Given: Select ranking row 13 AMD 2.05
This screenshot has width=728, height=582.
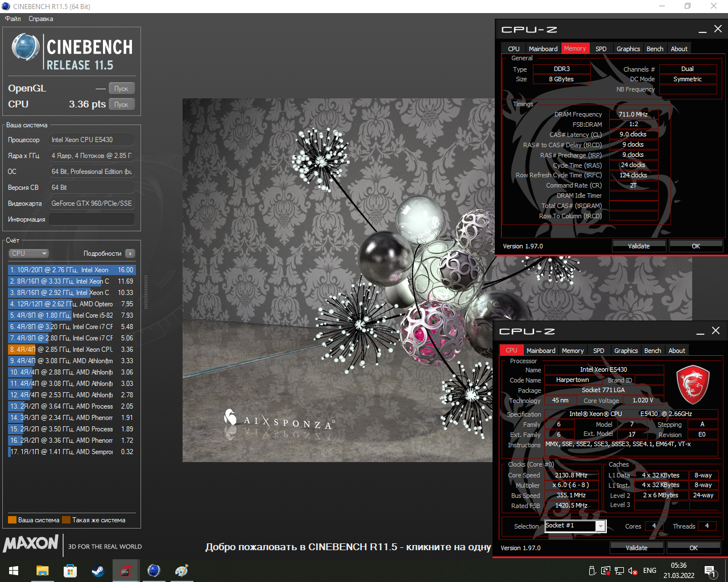Looking at the screenshot, I should pos(72,406).
